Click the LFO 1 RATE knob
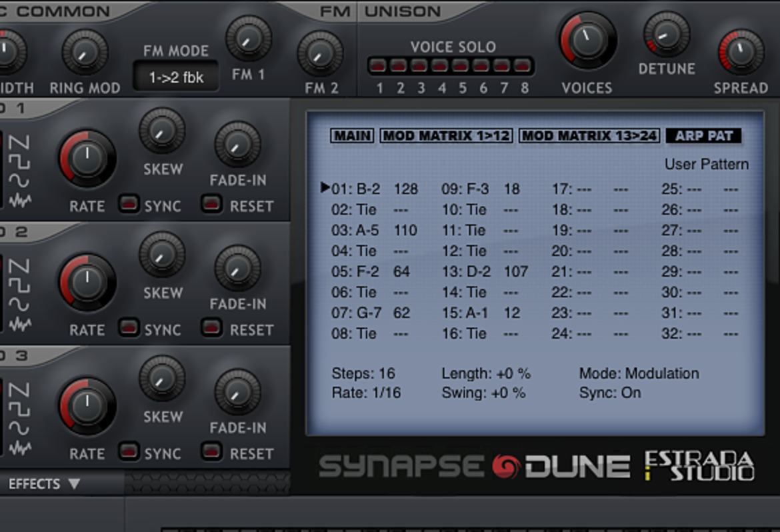The width and height of the screenshot is (780, 532). click(87, 159)
